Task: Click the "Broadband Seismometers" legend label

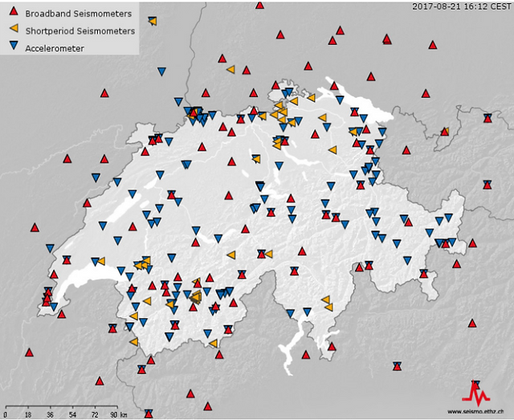Action: (x=79, y=14)
